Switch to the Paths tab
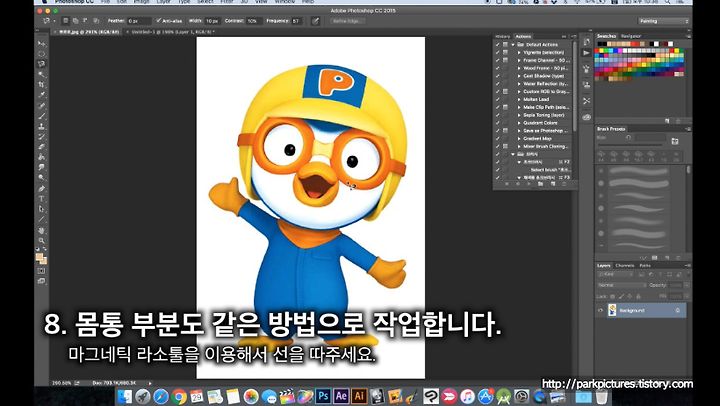The image size is (720, 406). click(645, 265)
